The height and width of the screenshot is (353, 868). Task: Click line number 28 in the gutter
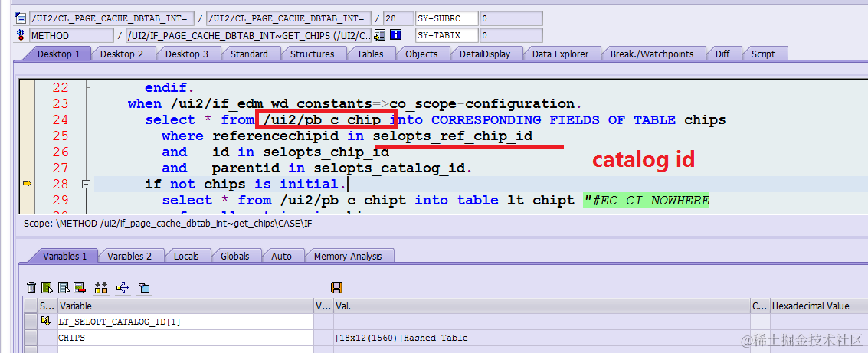pos(60,185)
